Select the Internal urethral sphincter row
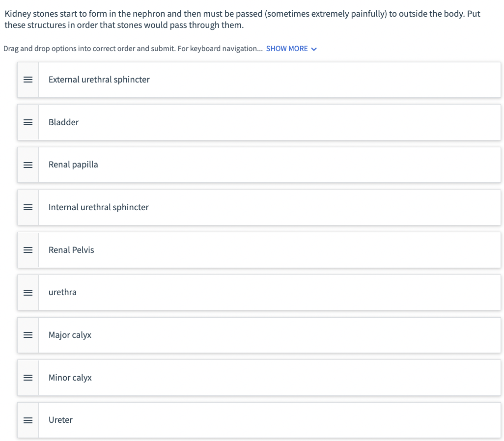This screenshot has width=504, height=441. pyautogui.click(x=259, y=207)
